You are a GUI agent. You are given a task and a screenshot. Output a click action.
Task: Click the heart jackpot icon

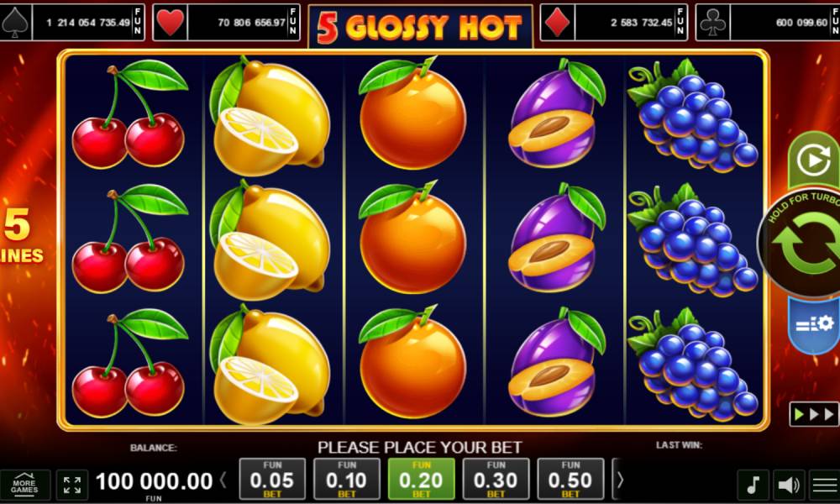(x=171, y=23)
